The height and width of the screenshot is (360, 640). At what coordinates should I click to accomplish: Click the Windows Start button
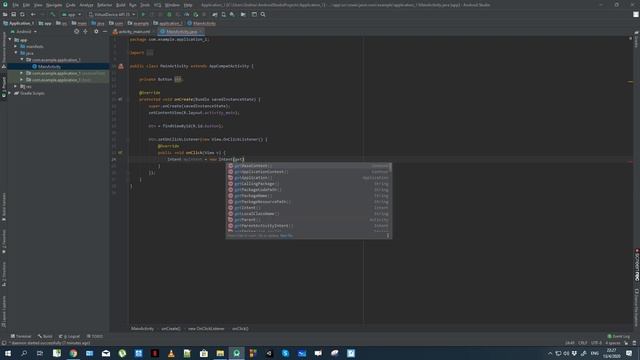(x=8, y=353)
